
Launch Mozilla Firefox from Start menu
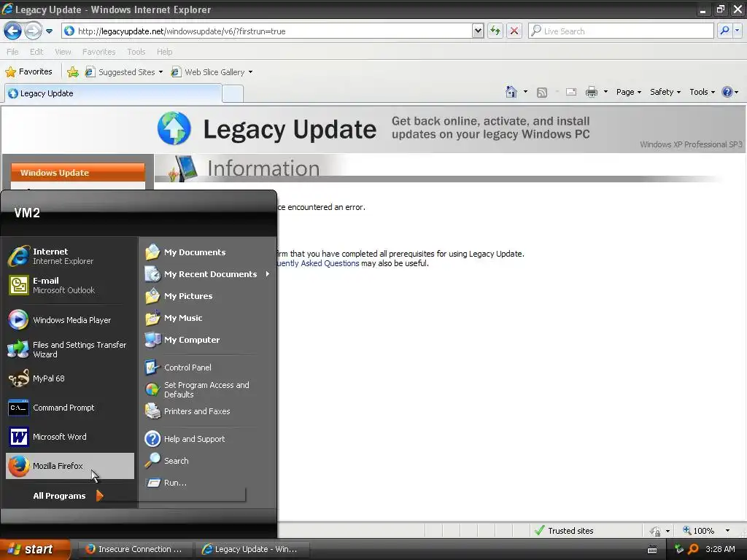(x=69, y=466)
